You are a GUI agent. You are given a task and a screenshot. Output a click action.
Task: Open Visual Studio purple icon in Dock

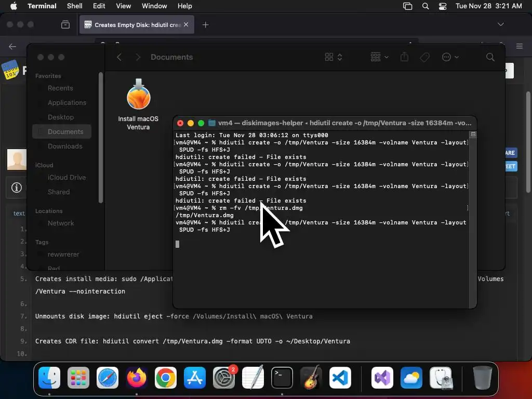point(382,378)
